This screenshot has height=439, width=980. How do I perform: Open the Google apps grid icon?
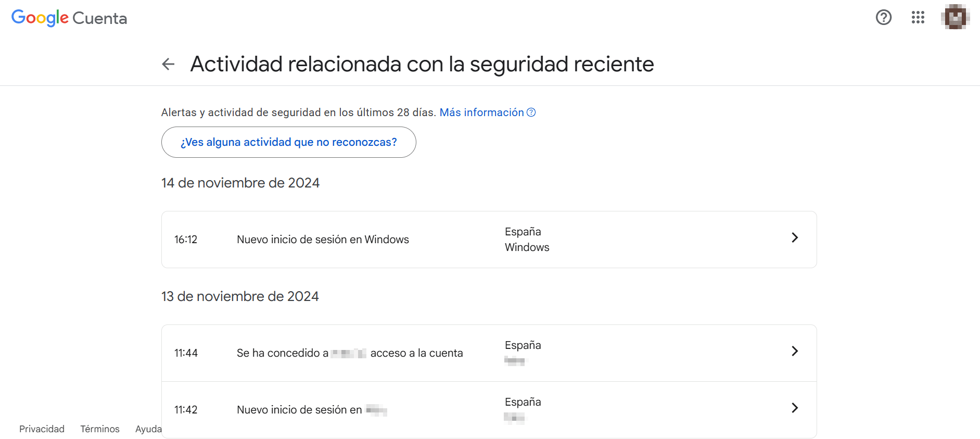[918, 17]
